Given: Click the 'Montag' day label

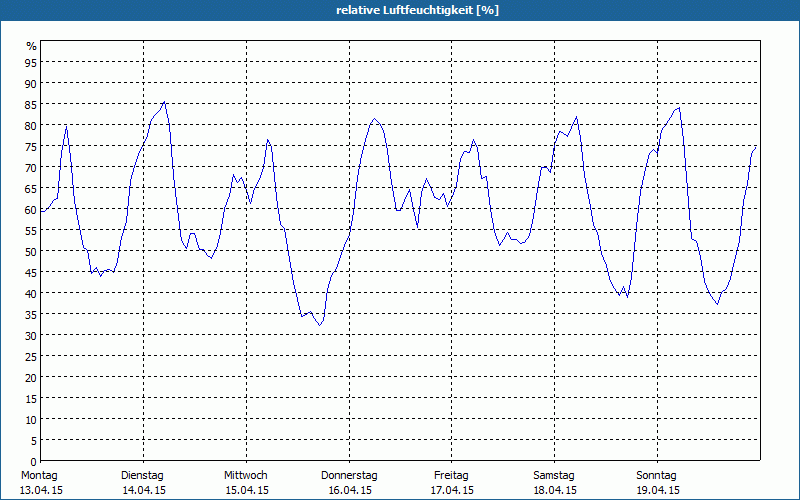Looking at the screenshot, I should click(x=39, y=476).
